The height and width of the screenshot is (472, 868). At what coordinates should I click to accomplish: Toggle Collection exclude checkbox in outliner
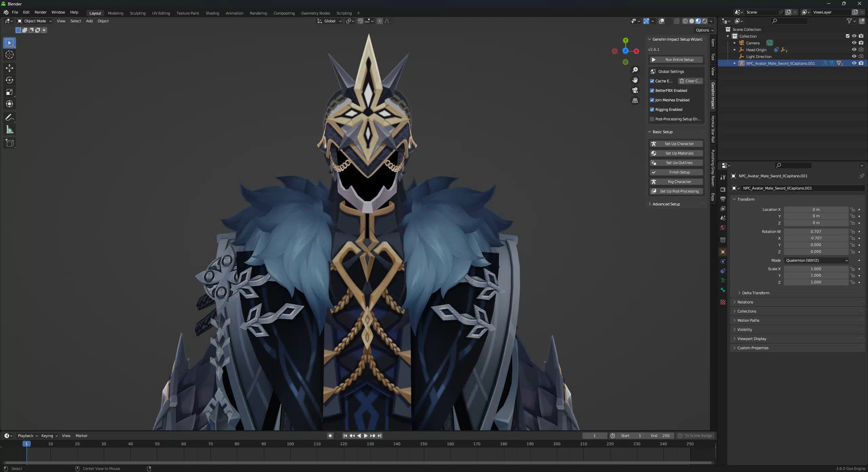(x=848, y=36)
